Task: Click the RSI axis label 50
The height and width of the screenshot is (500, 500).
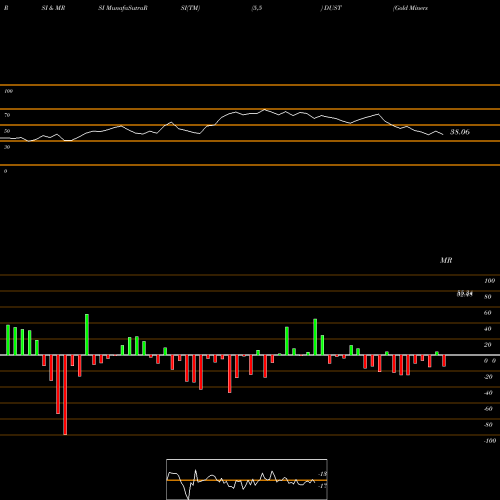Action: coord(7,131)
